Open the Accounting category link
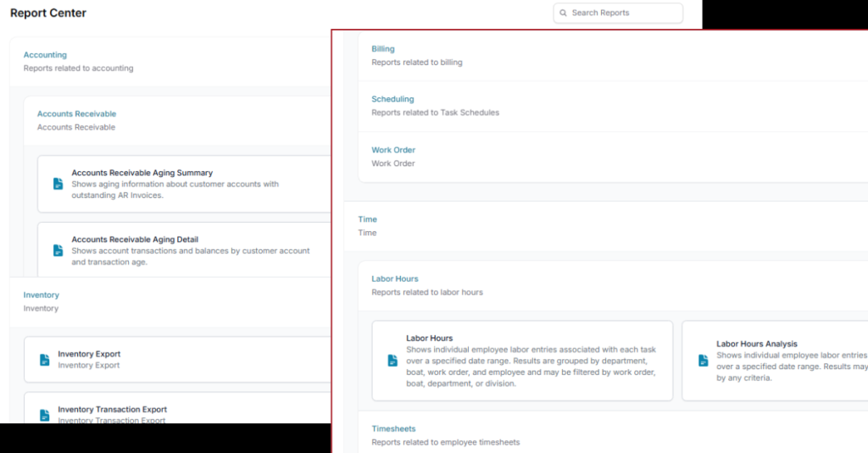 click(45, 55)
